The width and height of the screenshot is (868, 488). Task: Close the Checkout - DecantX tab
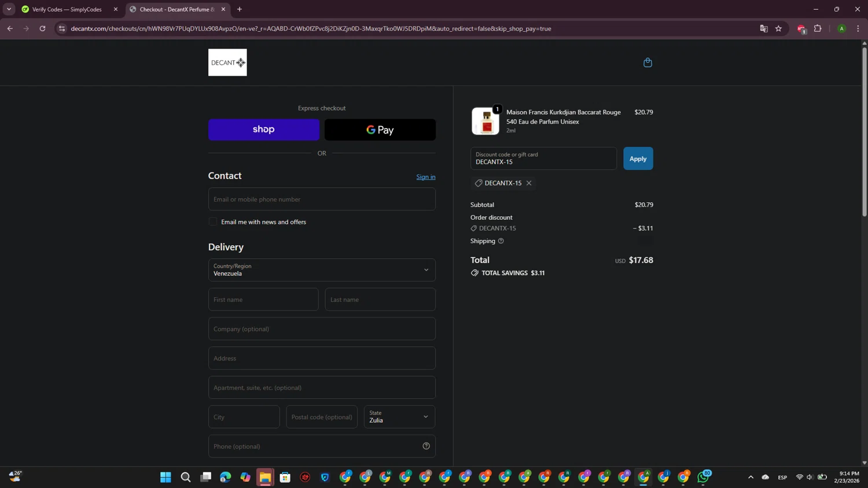point(223,9)
